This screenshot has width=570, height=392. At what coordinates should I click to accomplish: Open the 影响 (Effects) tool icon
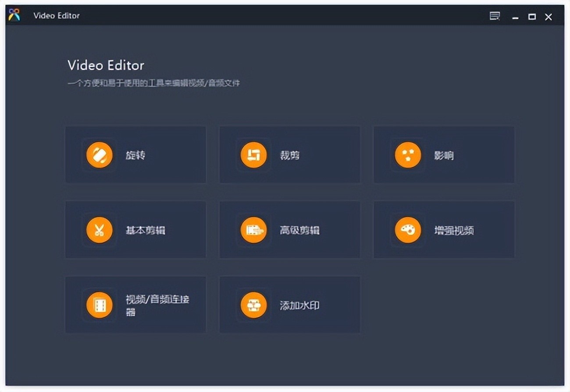(x=408, y=155)
